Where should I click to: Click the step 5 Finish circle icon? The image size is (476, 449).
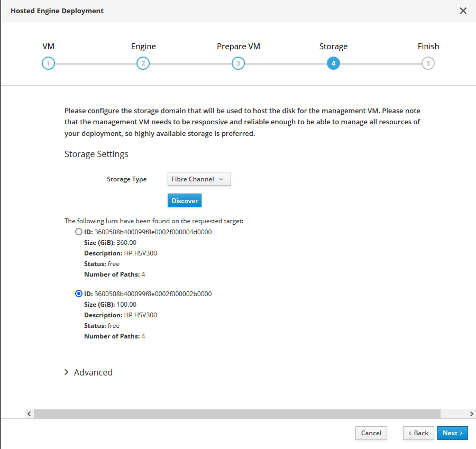coord(428,63)
